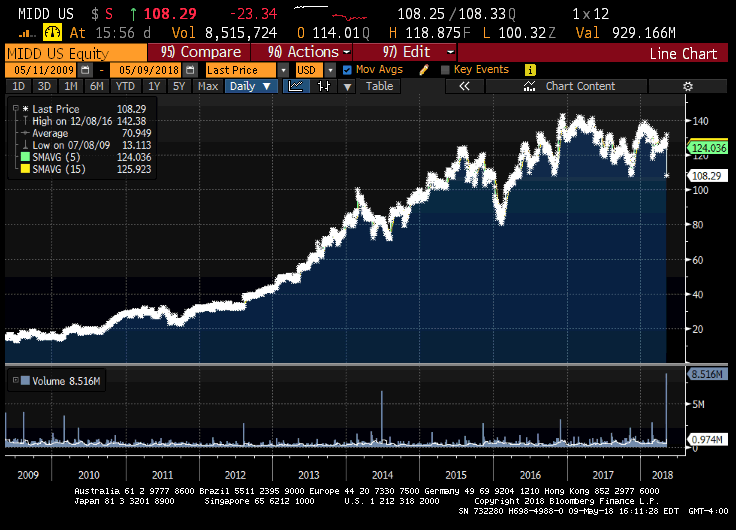The height and width of the screenshot is (530, 736).
Task: Select the 1M range tab
Action: (x=71, y=86)
